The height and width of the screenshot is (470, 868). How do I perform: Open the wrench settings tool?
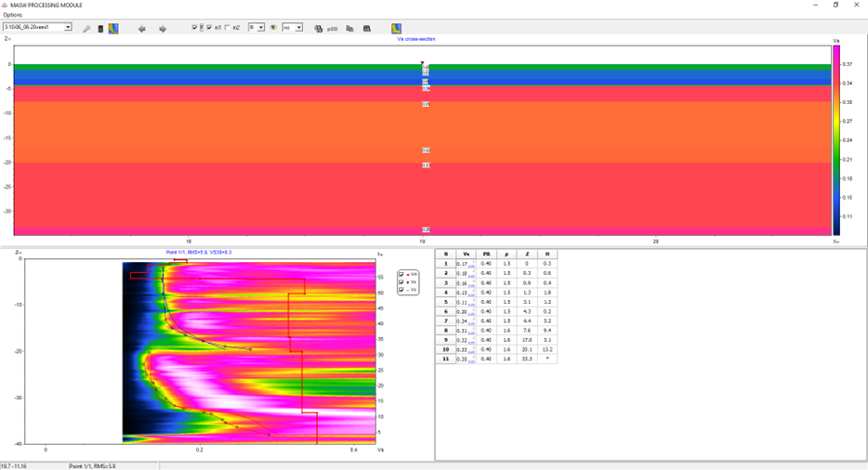click(86, 28)
